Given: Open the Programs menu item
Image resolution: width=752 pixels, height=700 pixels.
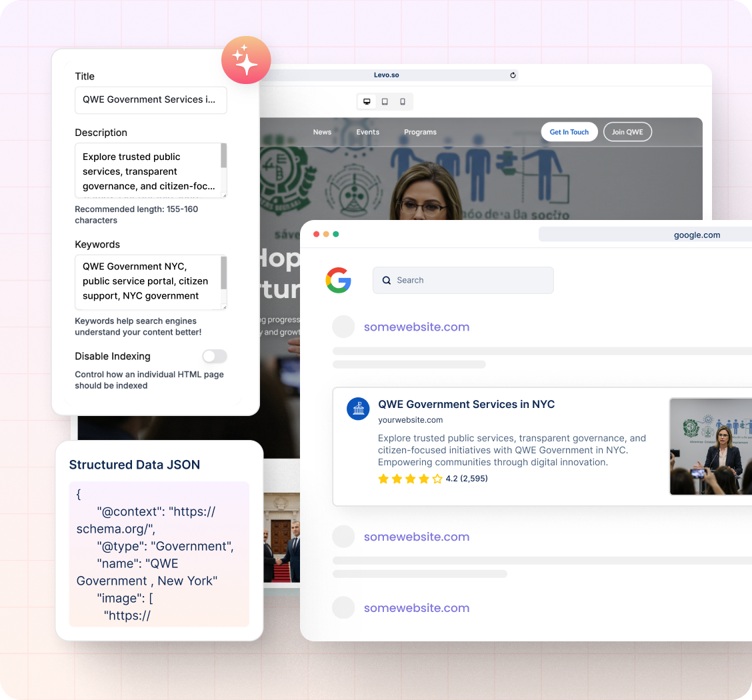Looking at the screenshot, I should click(x=420, y=132).
